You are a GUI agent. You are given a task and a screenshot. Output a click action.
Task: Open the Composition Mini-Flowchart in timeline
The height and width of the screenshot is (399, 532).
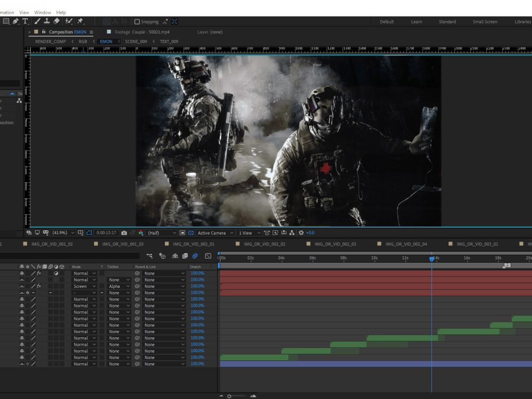tap(149, 256)
